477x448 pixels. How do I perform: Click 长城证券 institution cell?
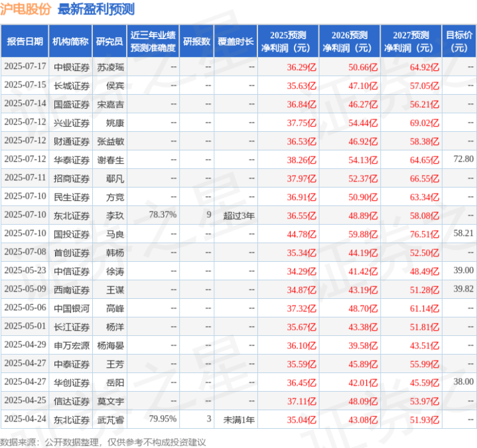click(x=72, y=85)
